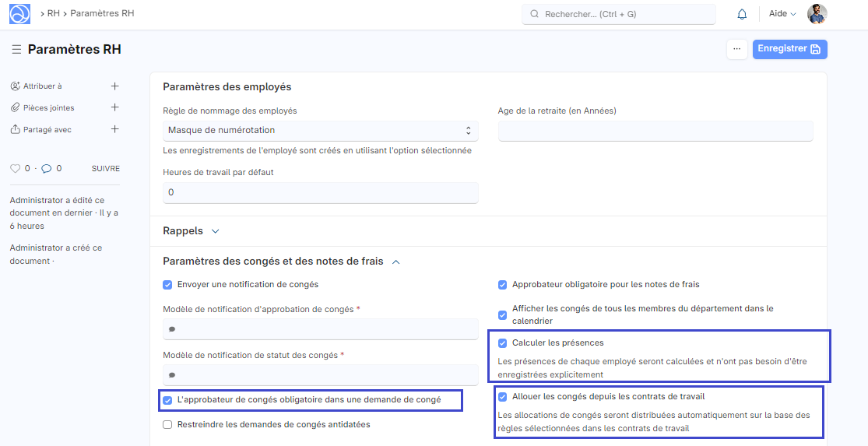This screenshot has width=868, height=446.
Task: Open the user avatar menu
Action: pyautogui.click(x=817, y=14)
